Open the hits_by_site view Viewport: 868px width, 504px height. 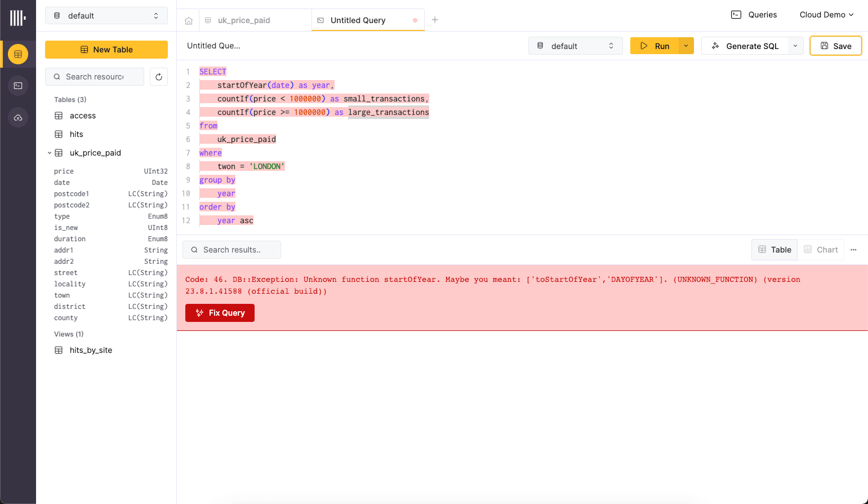91,350
